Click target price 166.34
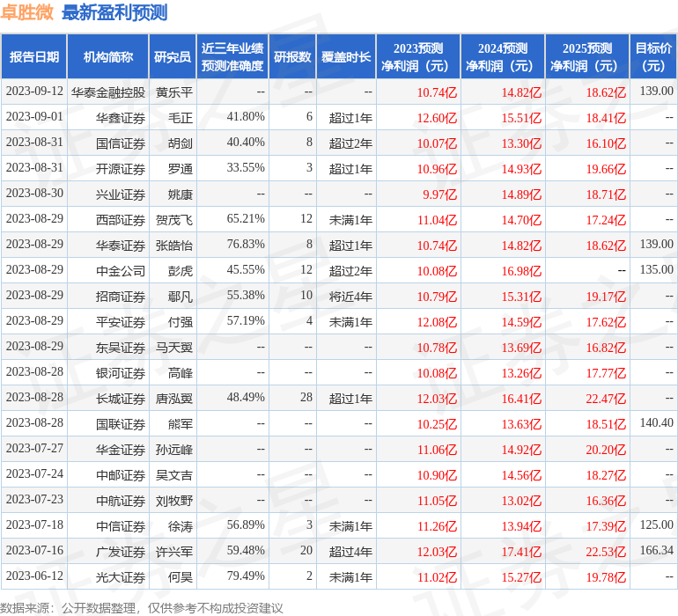This screenshot has width=678, height=616. pyautogui.click(x=656, y=550)
